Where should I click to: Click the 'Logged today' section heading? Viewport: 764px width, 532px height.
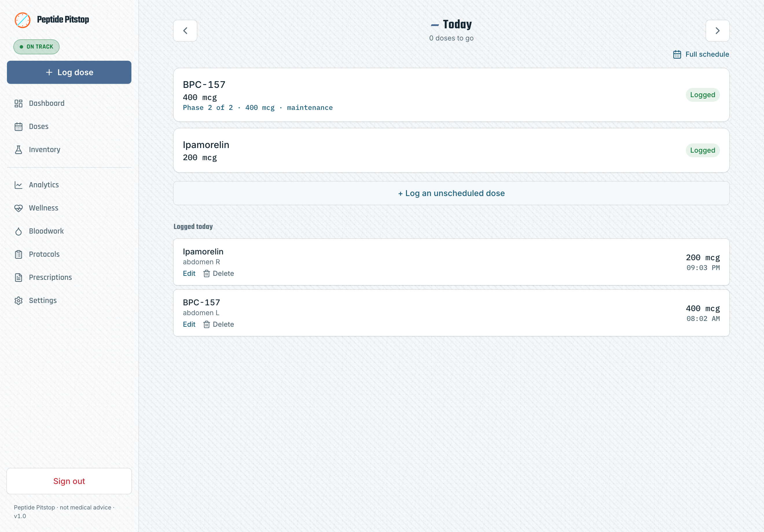point(193,226)
